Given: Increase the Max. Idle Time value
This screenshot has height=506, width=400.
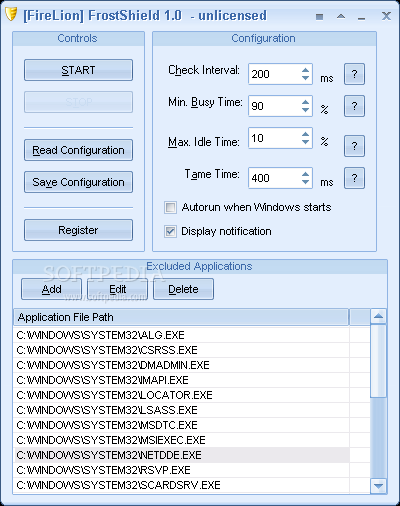Looking at the screenshot, I should click(x=305, y=134).
